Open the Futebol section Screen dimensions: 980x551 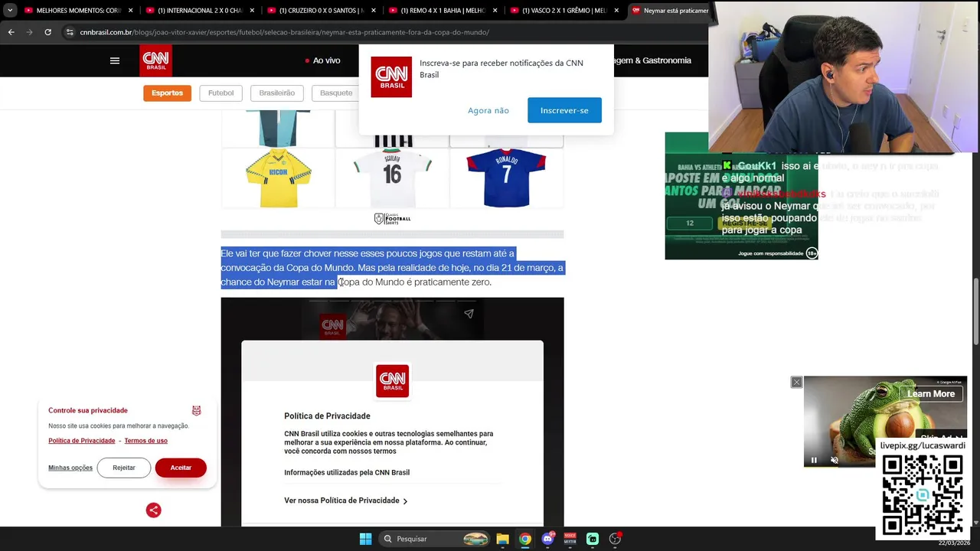click(220, 93)
